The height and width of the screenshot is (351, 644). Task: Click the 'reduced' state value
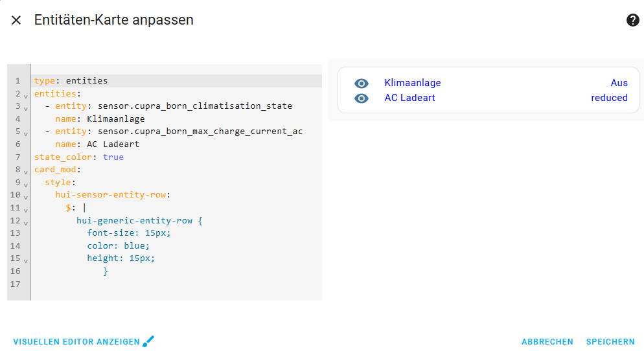(609, 98)
